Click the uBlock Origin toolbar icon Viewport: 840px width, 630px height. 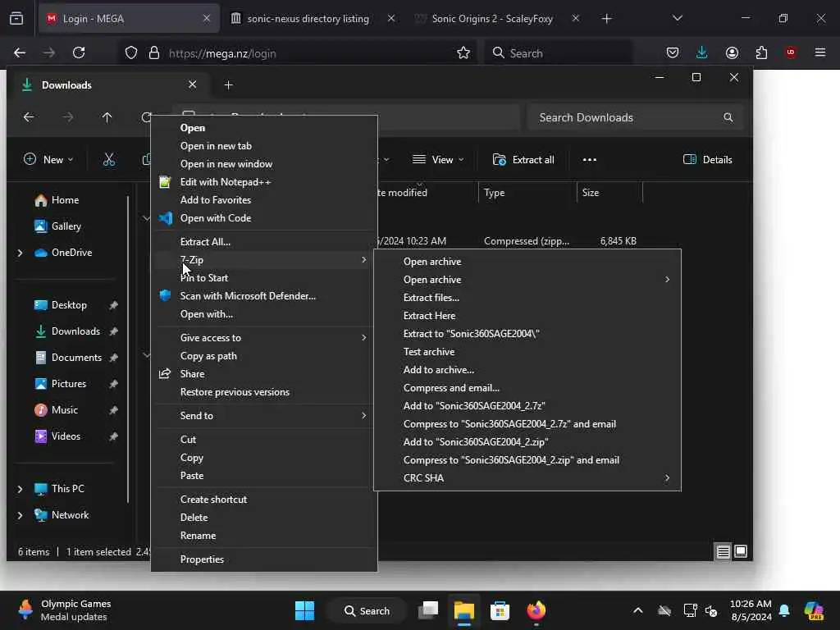791,52
